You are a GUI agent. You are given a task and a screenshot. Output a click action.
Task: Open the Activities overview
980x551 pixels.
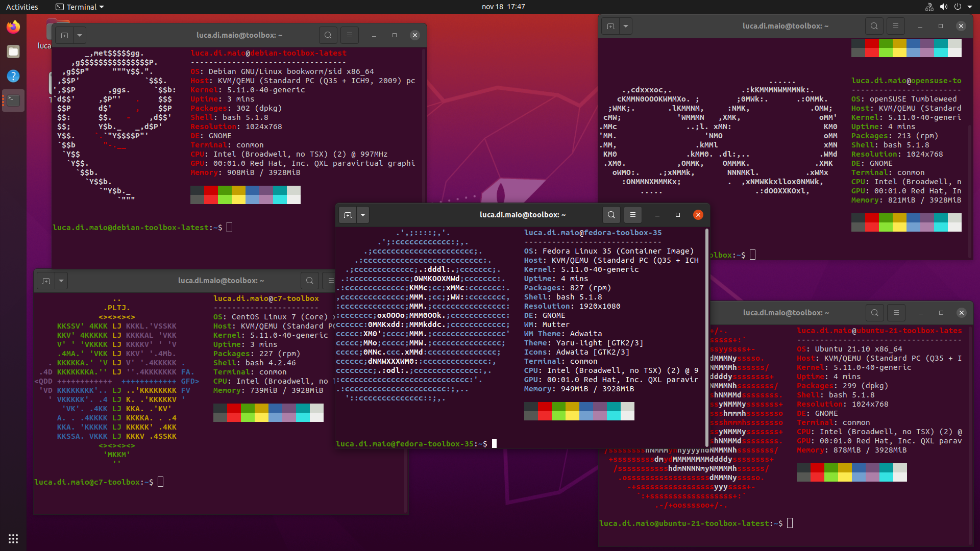click(x=22, y=7)
